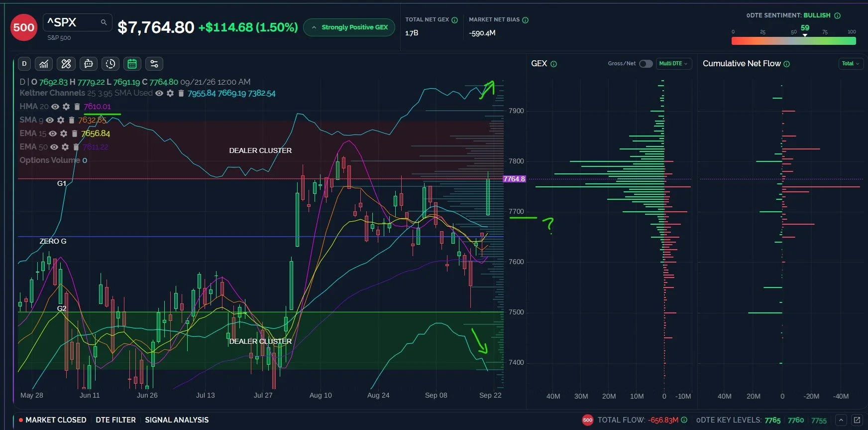Screen dimensions: 868x430
Task: Open the Total dropdown in Net Flow
Action: 850,64
